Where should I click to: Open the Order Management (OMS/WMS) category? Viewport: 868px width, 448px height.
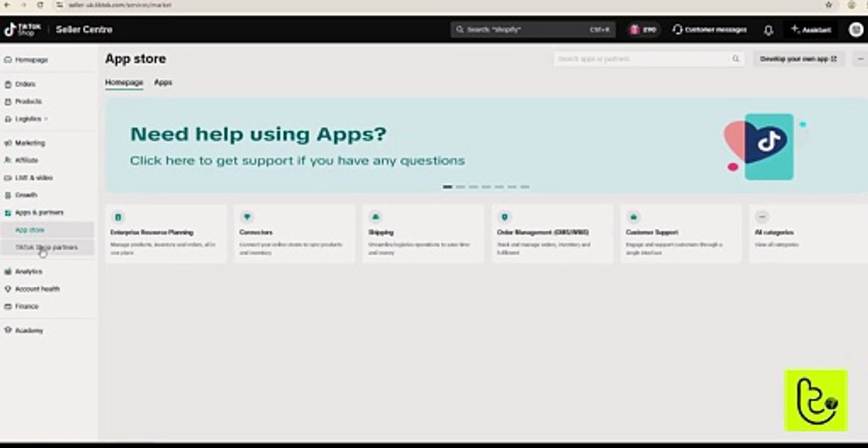pyautogui.click(x=552, y=234)
